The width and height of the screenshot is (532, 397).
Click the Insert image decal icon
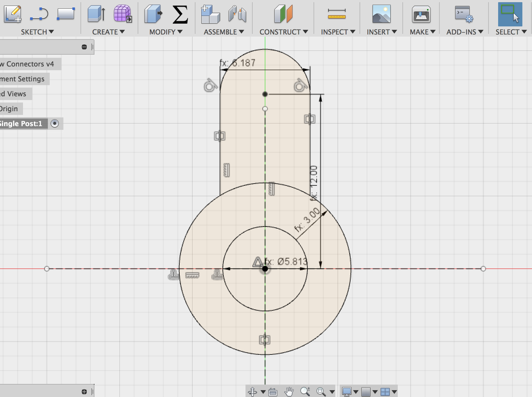click(381, 14)
